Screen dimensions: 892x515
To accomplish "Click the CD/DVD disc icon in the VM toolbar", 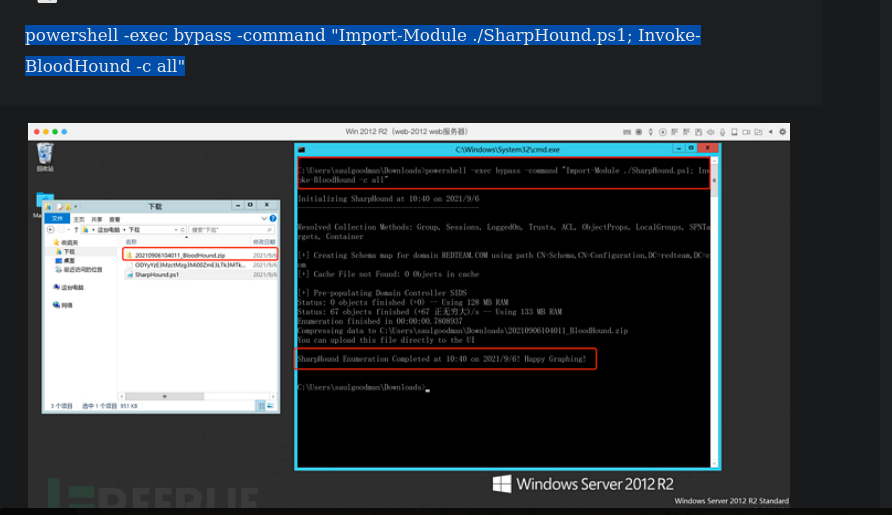I will tap(663, 132).
